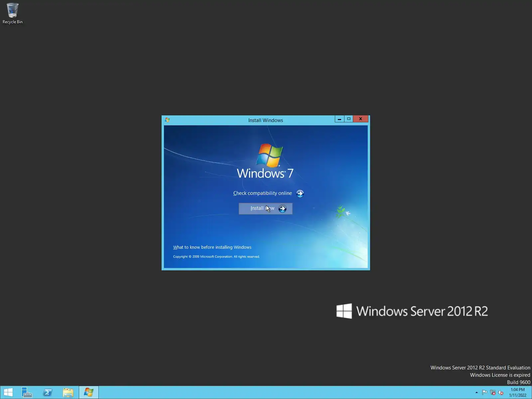
Task: Select the Install Windows taskbar button
Action: [89, 392]
